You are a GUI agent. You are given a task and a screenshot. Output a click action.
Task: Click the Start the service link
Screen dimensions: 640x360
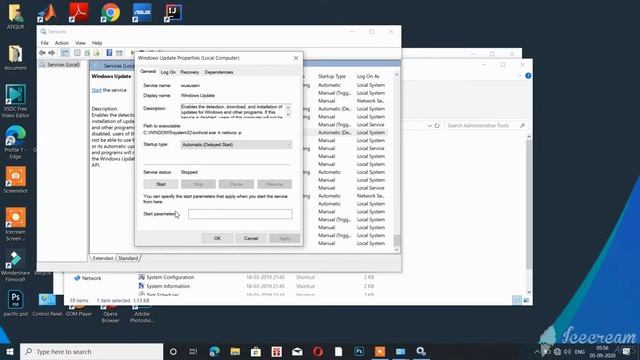point(96,90)
